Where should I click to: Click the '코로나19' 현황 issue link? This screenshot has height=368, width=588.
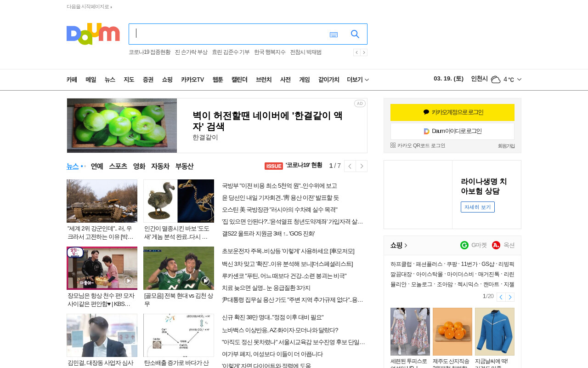304,166
